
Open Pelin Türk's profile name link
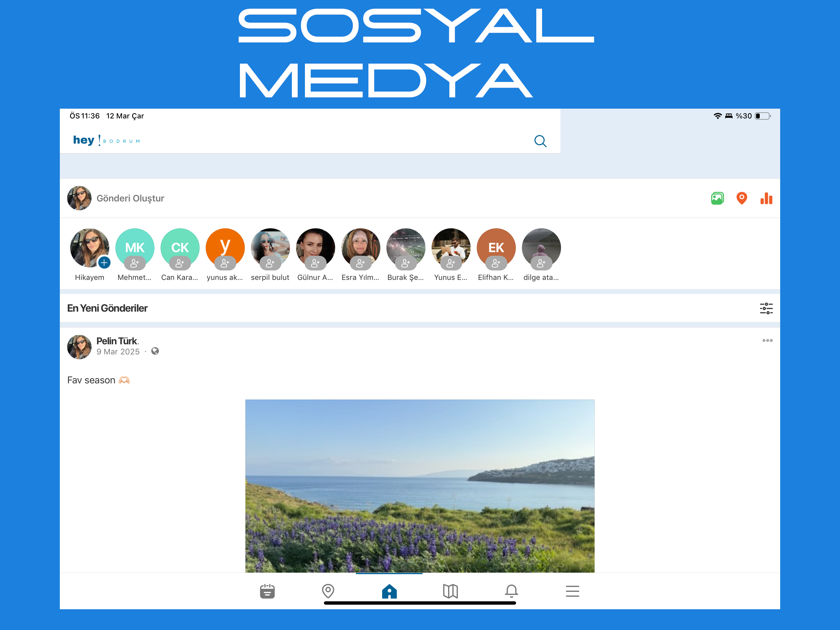tap(117, 341)
